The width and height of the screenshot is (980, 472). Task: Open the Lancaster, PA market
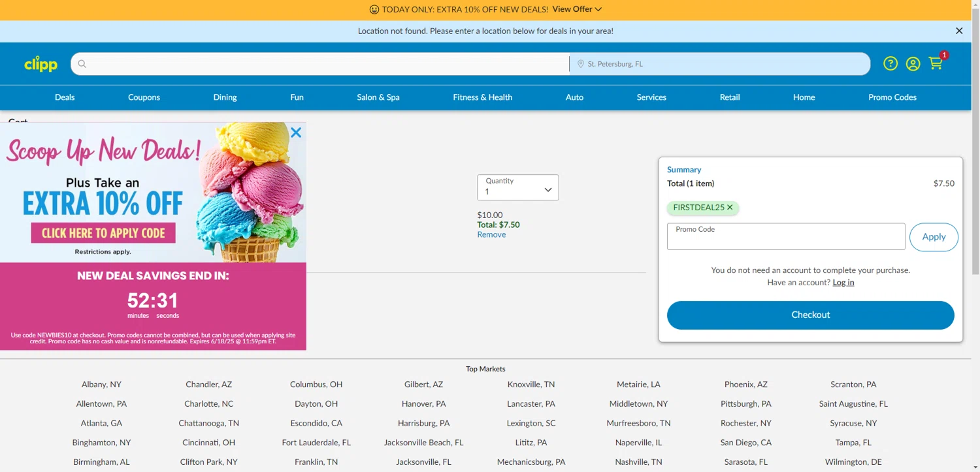pyautogui.click(x=531, y=404)
